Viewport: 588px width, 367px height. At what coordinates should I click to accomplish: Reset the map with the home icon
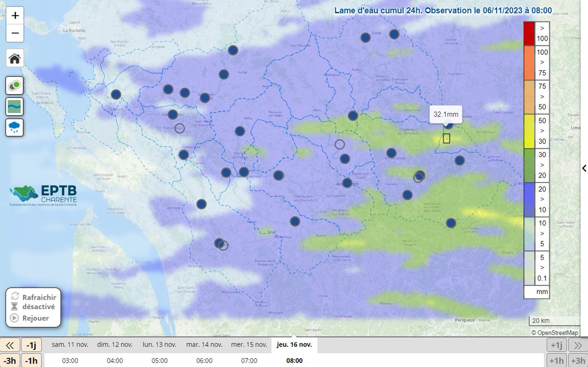point(15,58)
